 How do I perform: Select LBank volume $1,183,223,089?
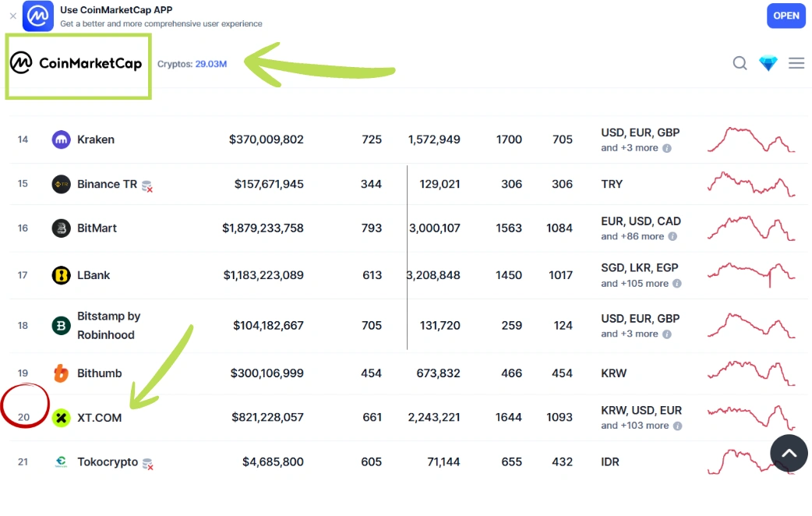(x=263, y=275)
